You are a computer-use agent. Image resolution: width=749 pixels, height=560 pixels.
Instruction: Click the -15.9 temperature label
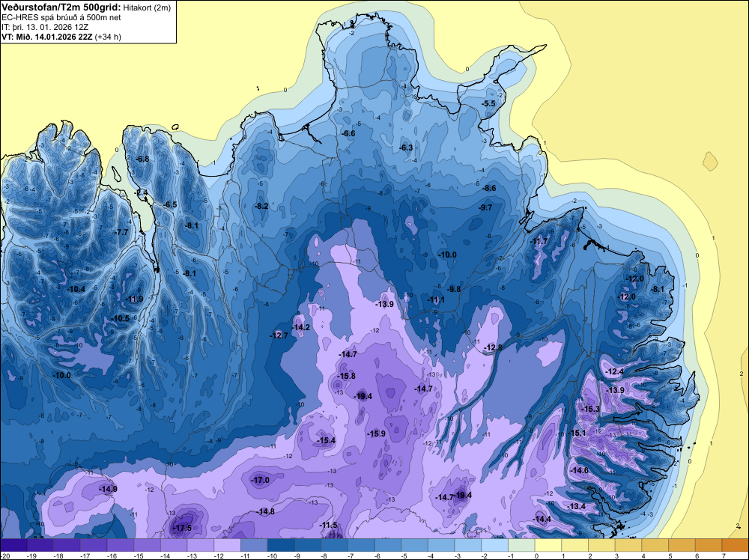(376, 434)
